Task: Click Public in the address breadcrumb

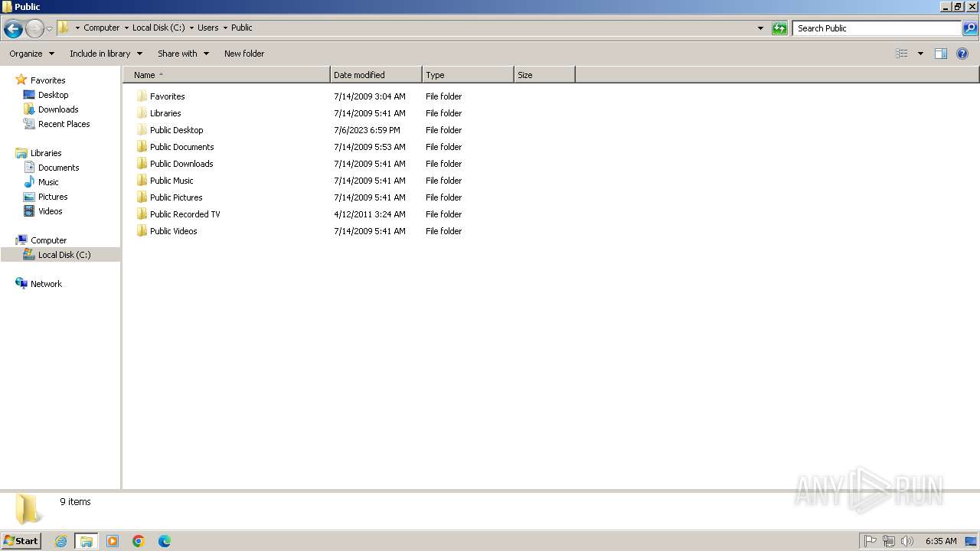Action: [242, 28]
